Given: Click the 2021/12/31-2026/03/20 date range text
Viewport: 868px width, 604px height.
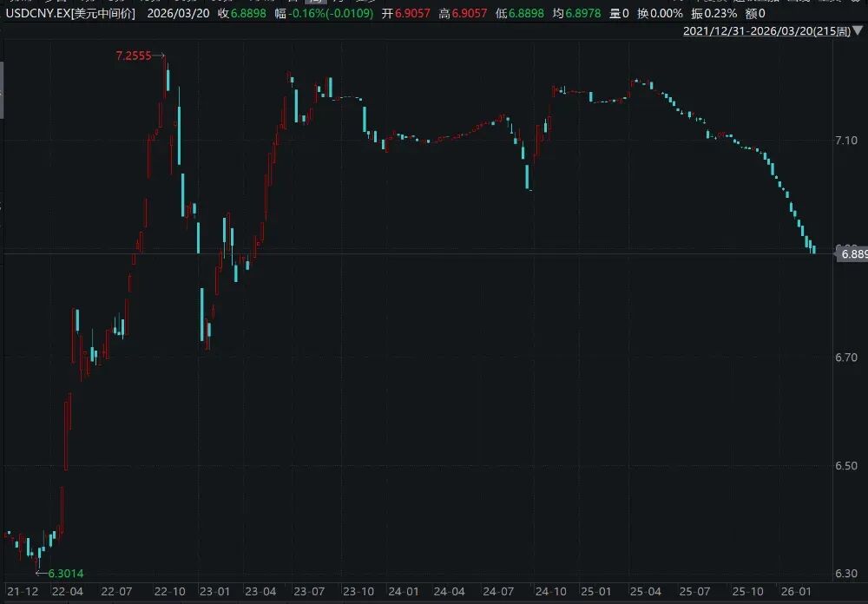Looking at the screenshot, I should (x=767, y=30).
